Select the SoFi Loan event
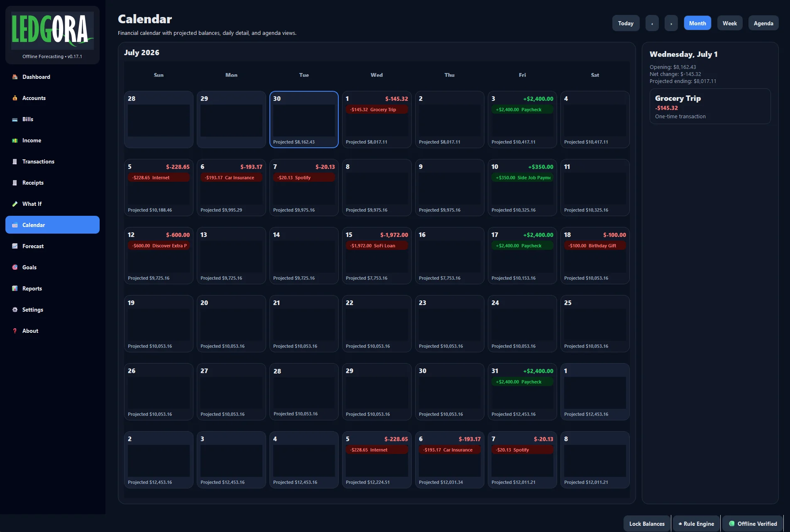790x532 pixels. [x=377, y=246]
